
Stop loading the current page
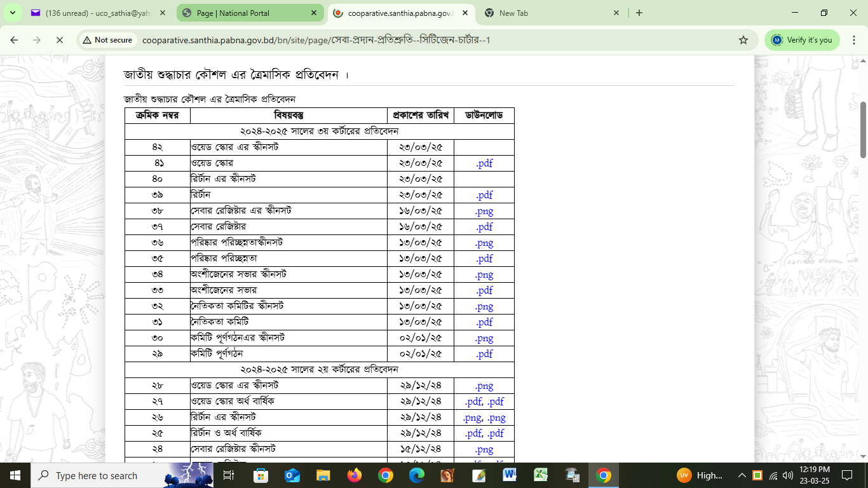pos(59,40)
